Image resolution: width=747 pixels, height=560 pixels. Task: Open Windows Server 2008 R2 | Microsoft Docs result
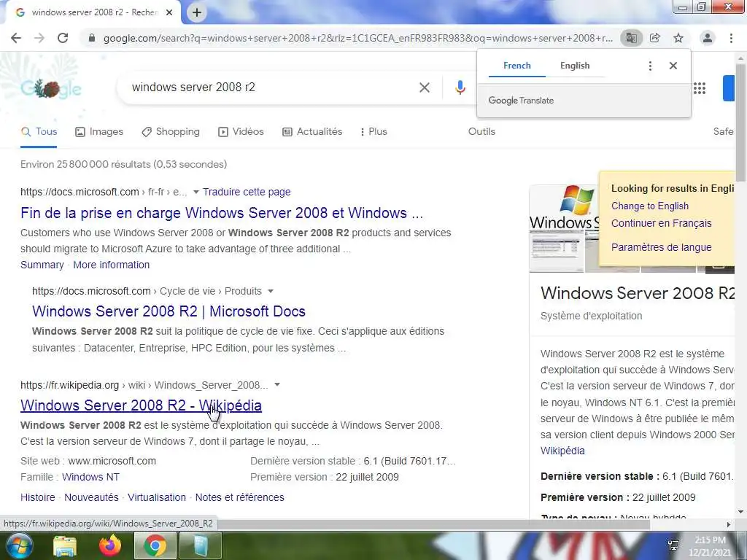169,311
